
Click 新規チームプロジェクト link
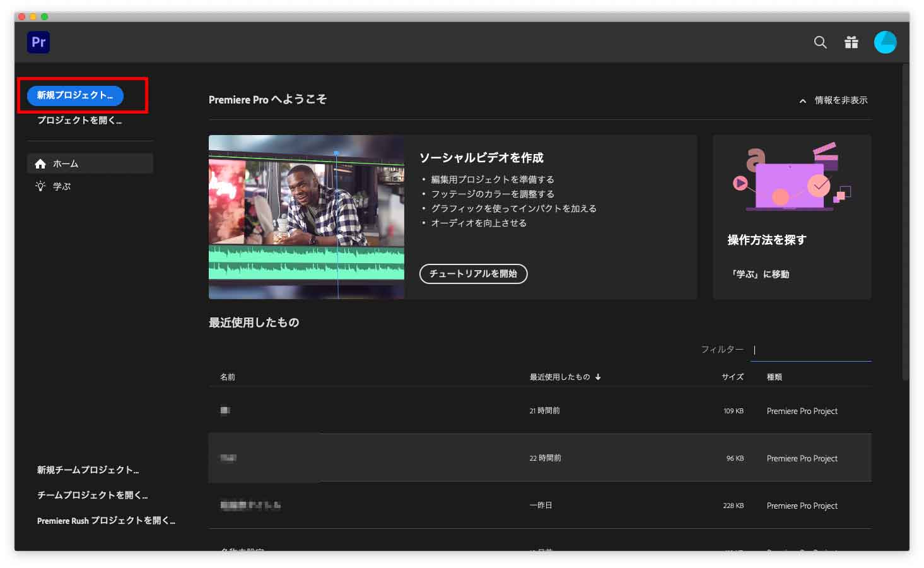[x=88, y=470]
